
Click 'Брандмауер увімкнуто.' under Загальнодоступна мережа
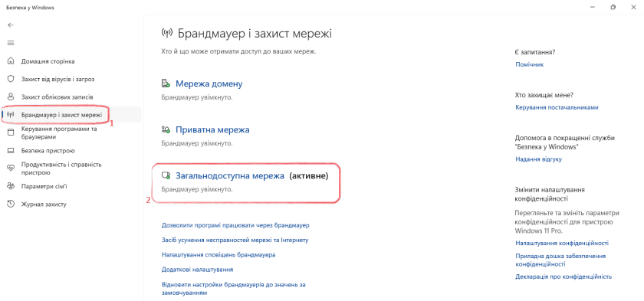[196, 189]
